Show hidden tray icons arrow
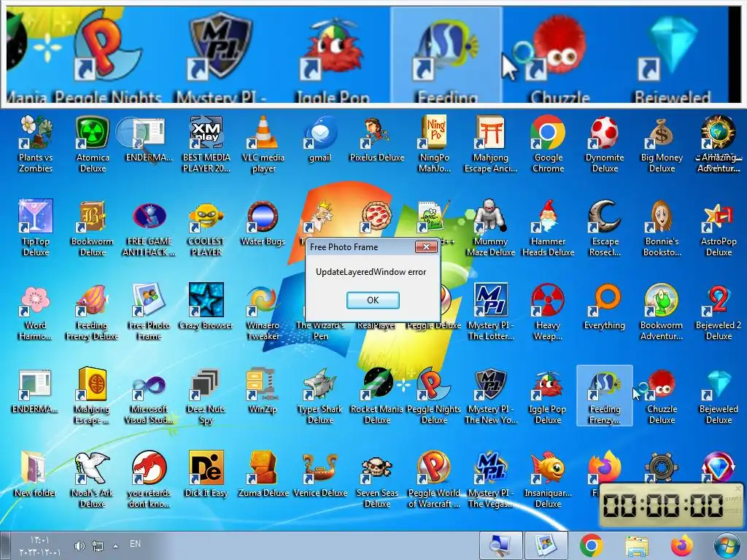This screenshot has width=747, height=560. point(115,546)
